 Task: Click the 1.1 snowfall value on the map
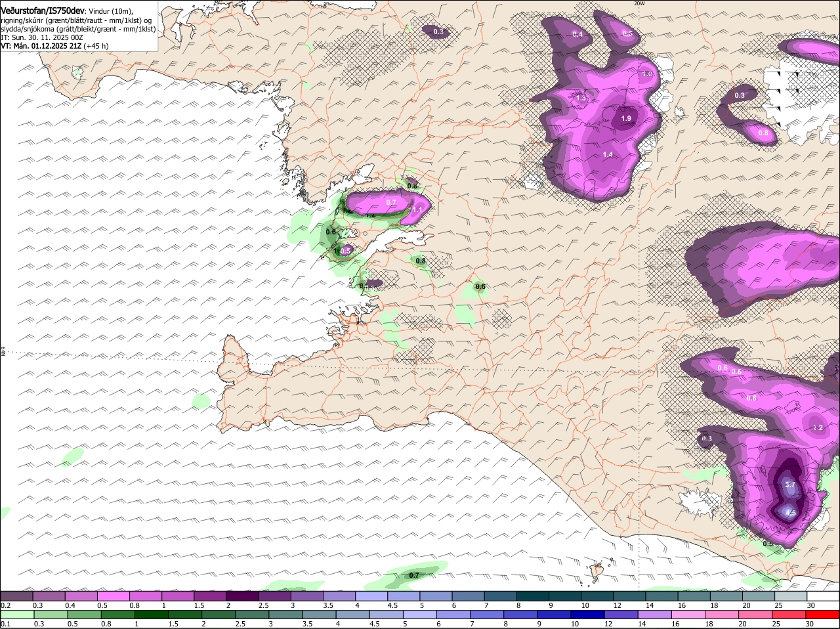tap(417, 209)
